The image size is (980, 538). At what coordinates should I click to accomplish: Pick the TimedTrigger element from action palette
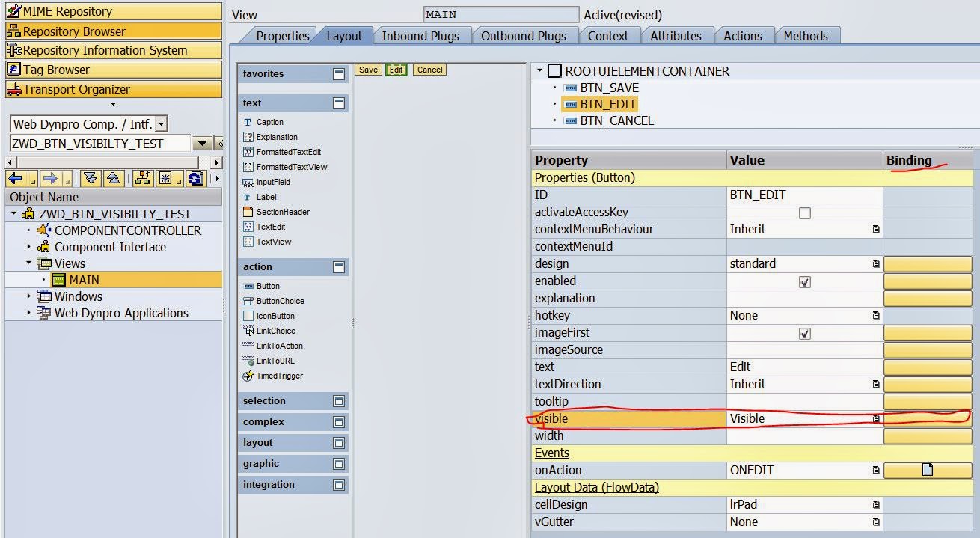pyautogui.click(x=279, y=376)
